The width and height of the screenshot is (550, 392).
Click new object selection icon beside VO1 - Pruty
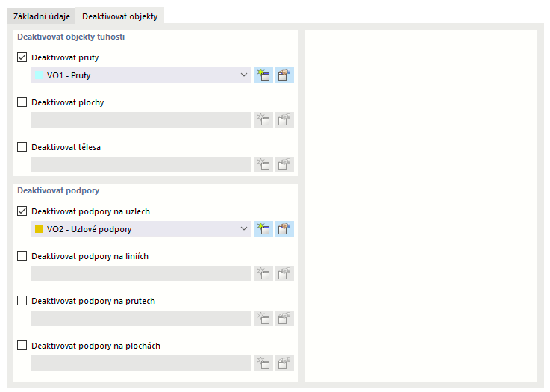pyautogui.click(x=263, y=75)
